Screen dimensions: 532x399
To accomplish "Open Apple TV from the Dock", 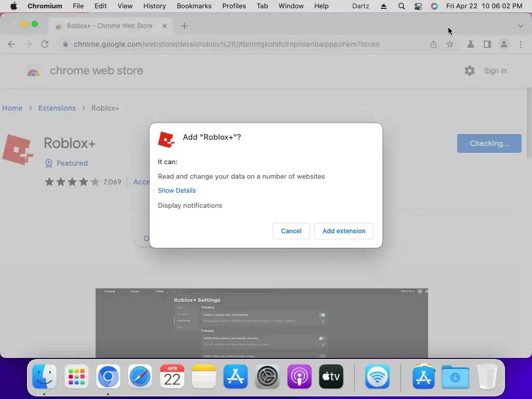I will [331, 377].
